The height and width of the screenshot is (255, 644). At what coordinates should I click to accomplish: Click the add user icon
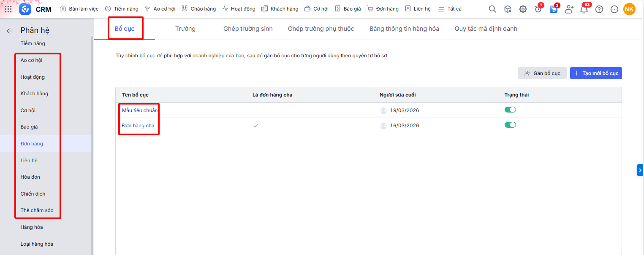pos(569,9)
